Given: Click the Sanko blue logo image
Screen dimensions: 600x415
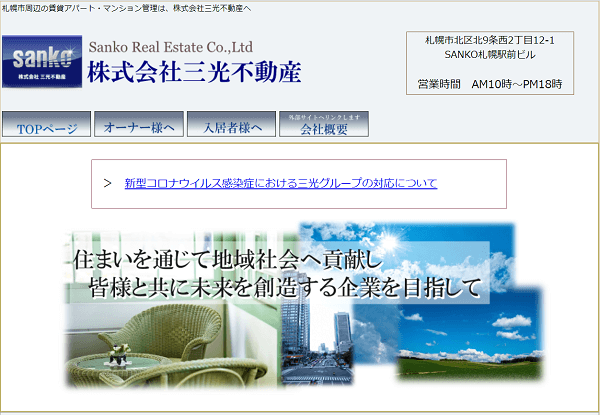Looking at the screenshot, I should point(42,62).
